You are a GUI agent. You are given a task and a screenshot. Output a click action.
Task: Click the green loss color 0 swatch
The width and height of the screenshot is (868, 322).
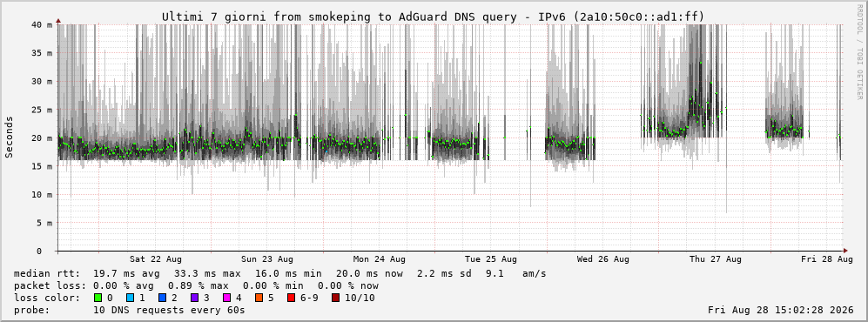click(98, 298)
